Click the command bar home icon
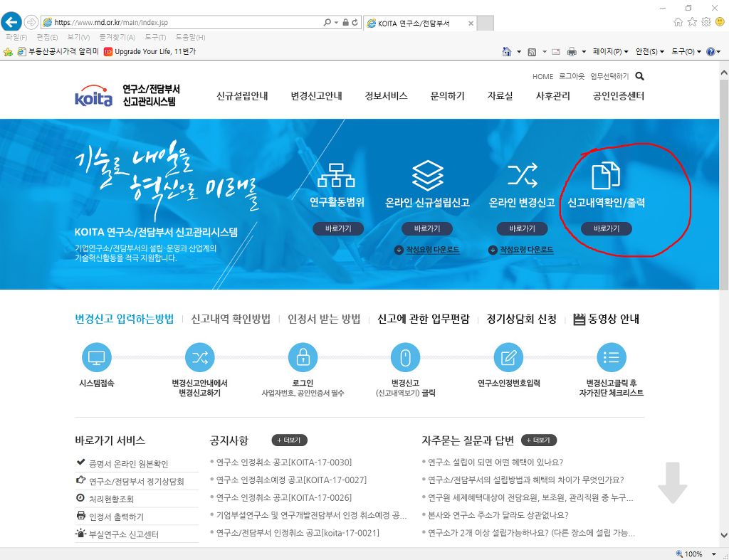Screen dimensions: 729x560 coord(507,51)
